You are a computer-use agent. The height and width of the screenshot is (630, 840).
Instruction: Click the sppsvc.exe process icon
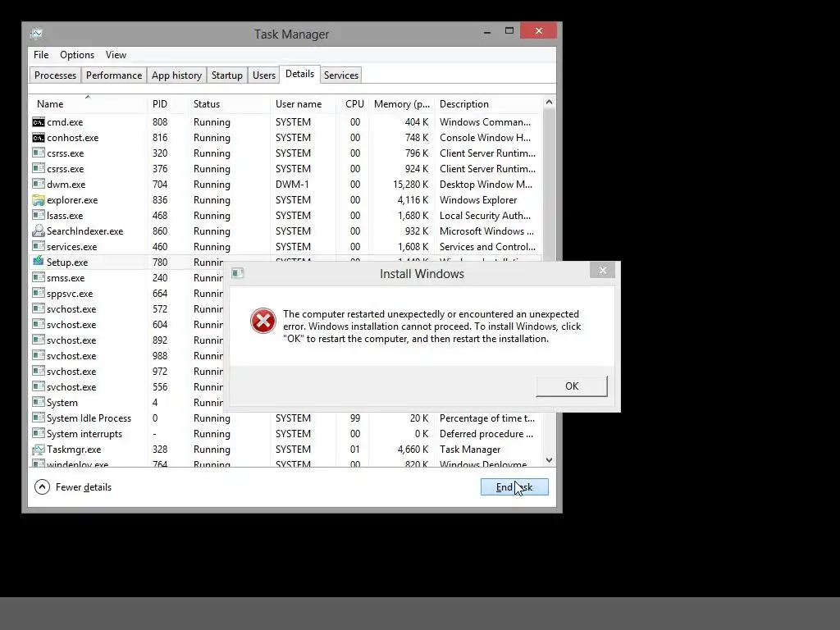[x=38, y=293]
